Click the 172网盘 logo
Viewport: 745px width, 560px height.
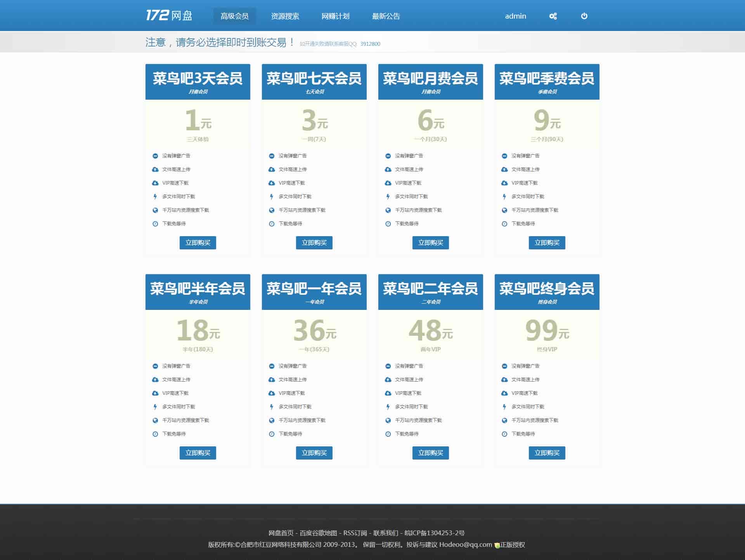169,16
